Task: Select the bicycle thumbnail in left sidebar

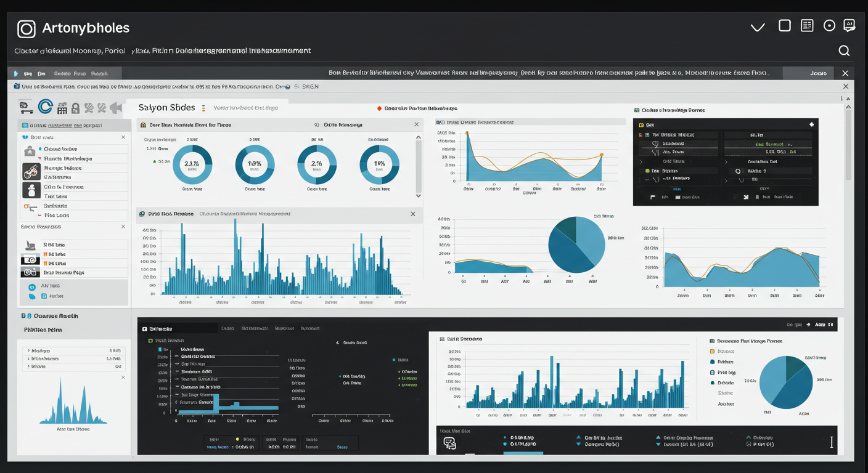Action: click(x=31, y=172)
